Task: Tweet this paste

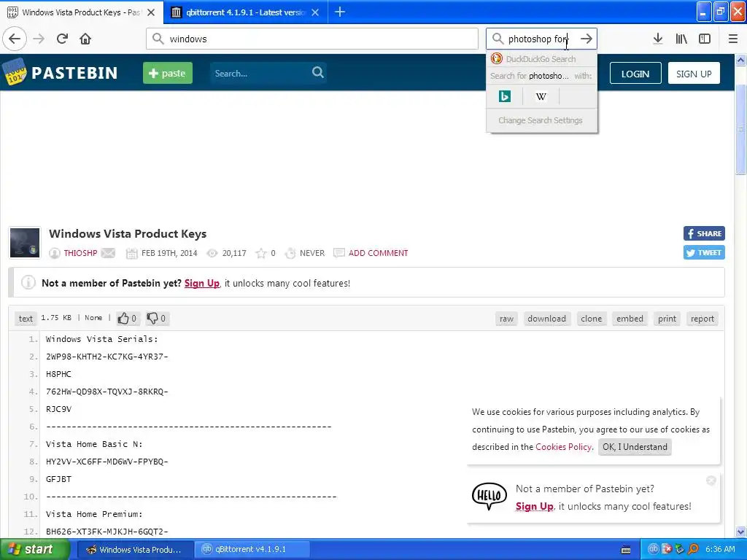Action: point(704,252)
